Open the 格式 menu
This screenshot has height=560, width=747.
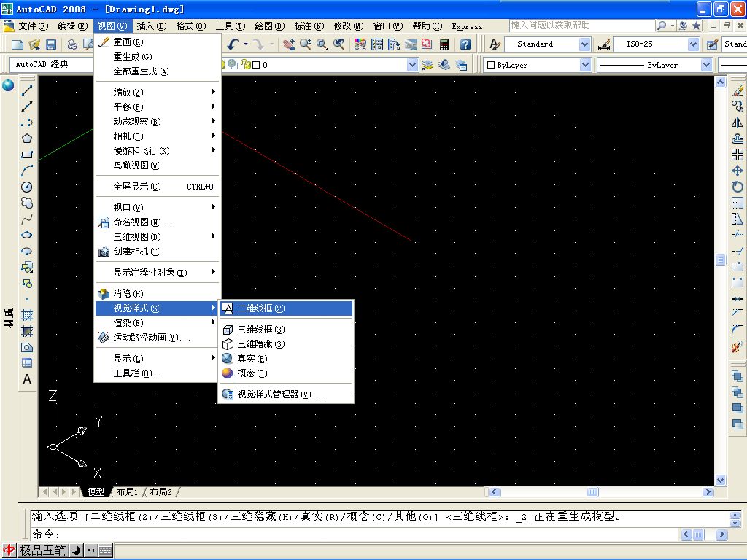click(190, 26)
